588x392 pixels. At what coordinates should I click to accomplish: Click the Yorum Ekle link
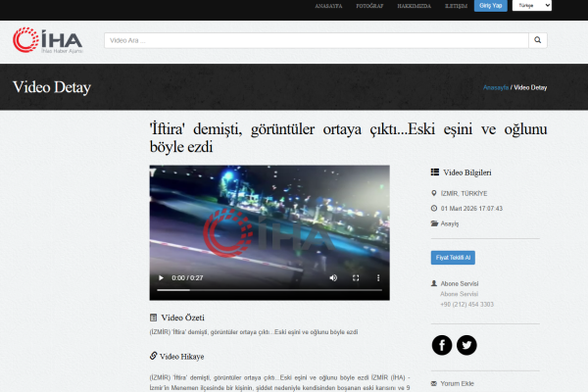click(x=457, y=383)
